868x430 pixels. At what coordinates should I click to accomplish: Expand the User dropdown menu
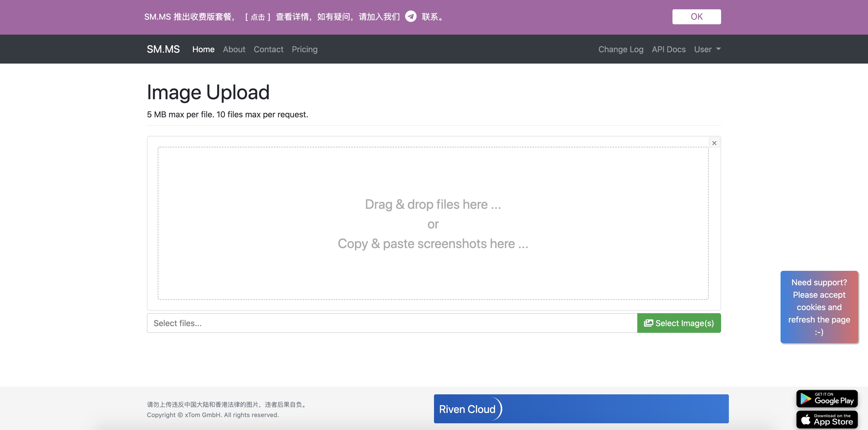[707, 49]
